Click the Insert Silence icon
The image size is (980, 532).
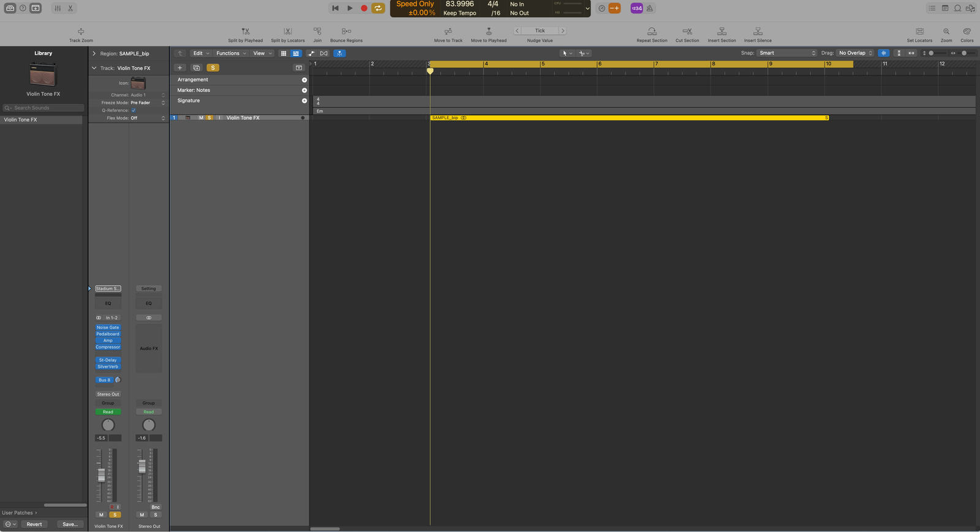pos(758,31)
